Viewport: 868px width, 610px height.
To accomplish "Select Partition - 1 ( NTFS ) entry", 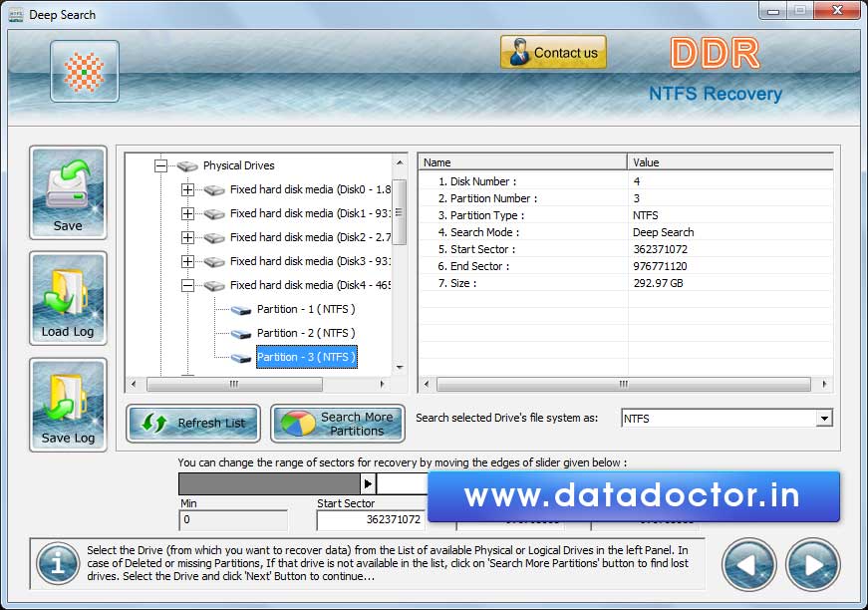I will 306,309.
